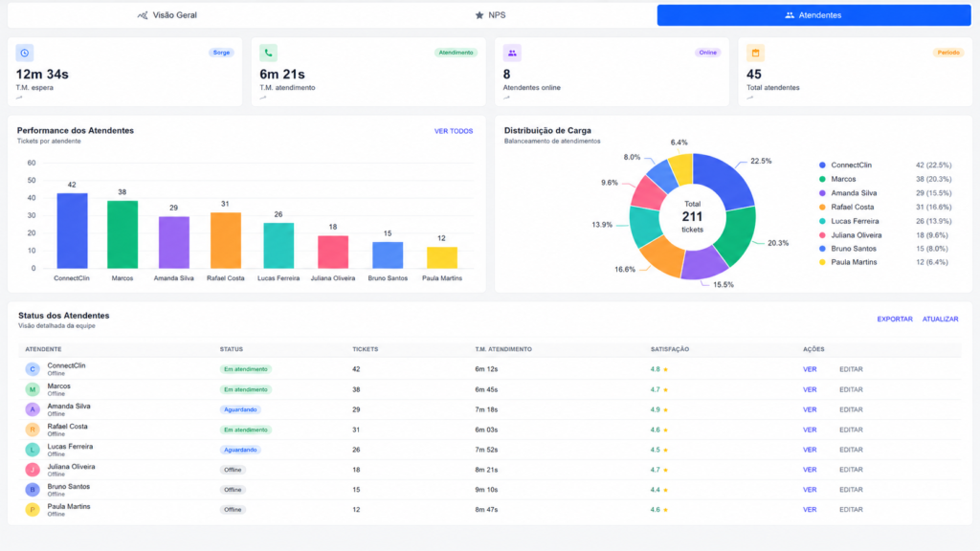The image size is (980, 551).
Task: Click the clock icon on the wait time card
Action: pos(24,54)
